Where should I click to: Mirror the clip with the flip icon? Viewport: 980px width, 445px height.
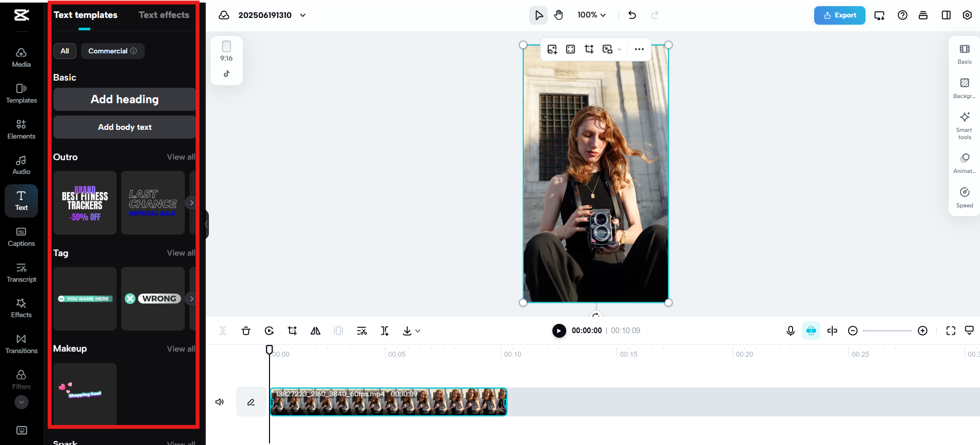click(316, 331)
